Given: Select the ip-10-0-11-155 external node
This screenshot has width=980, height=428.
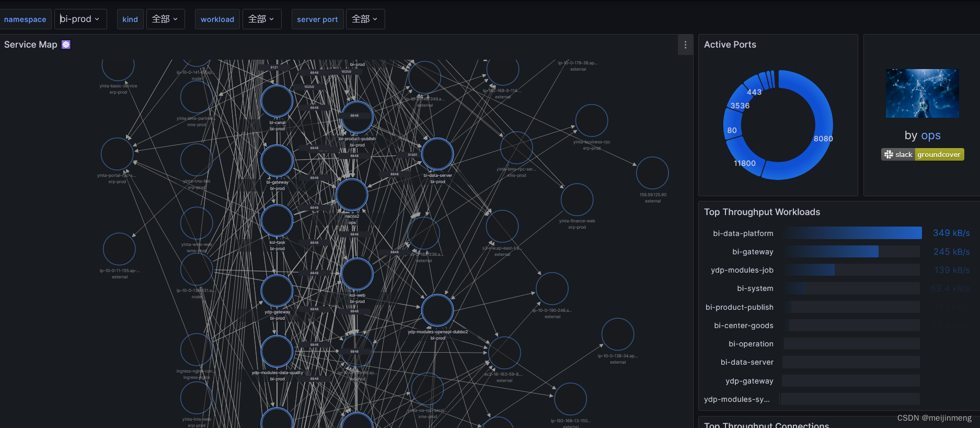Looking at the screenshot, I should point(119,249).
